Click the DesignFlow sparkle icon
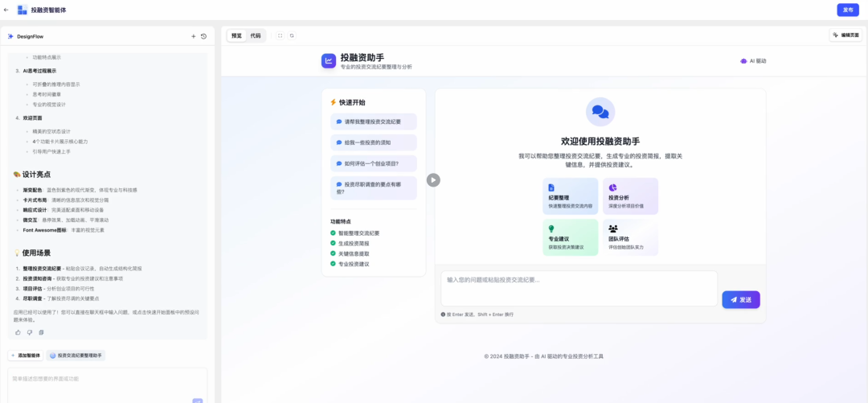The image size is (868, 403). point(10,36)
